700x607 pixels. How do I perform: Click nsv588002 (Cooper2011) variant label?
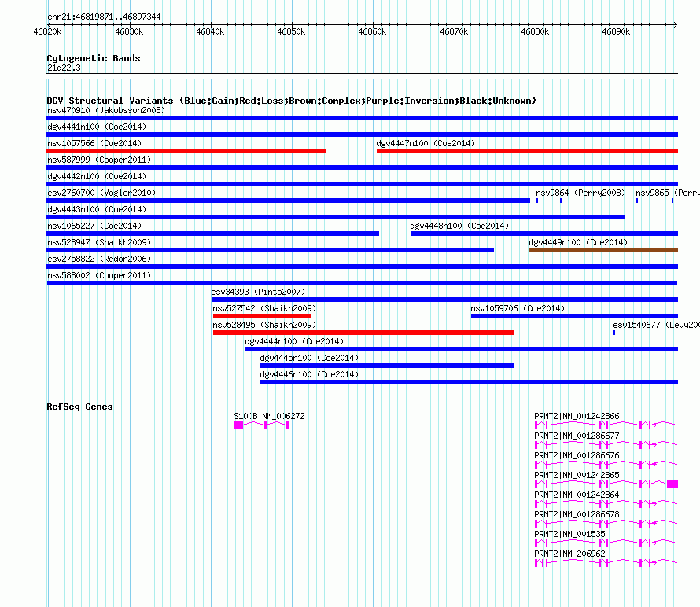click(x=99, y=275)
